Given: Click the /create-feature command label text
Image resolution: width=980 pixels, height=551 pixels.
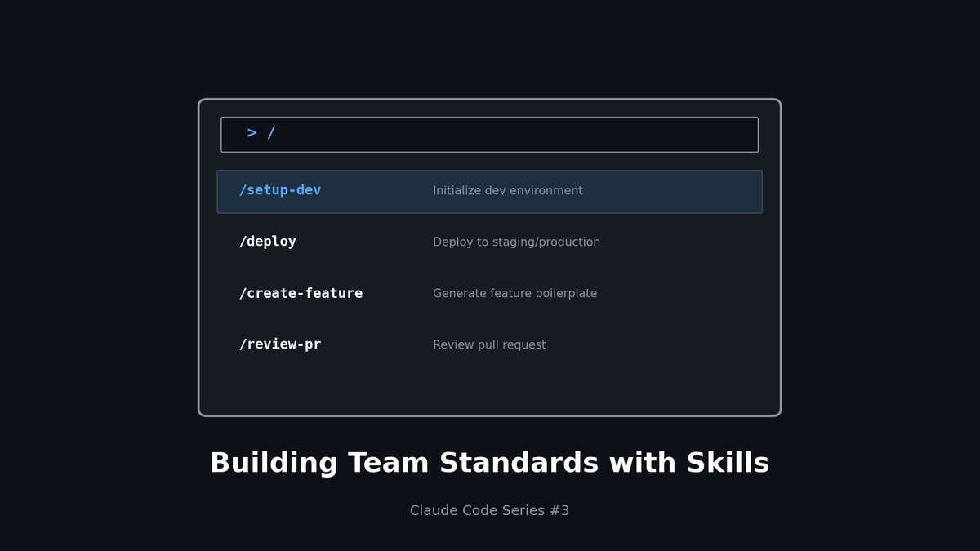Looking at the screenshot, I should coord(301,293).
